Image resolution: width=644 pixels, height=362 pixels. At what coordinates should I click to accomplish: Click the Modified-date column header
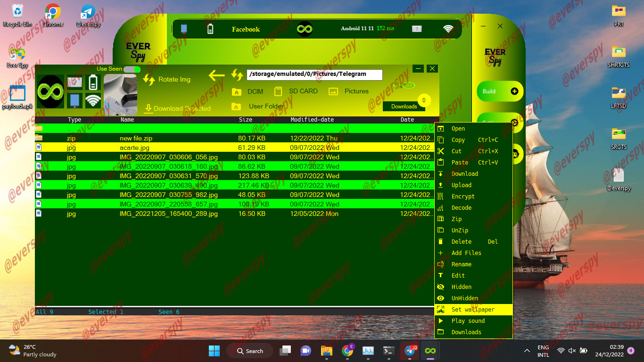coord(312,120)
